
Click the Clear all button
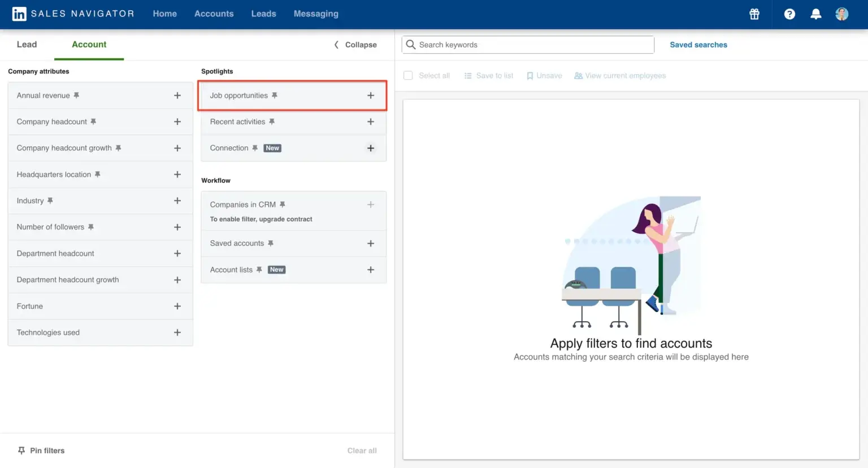[362, 450]
